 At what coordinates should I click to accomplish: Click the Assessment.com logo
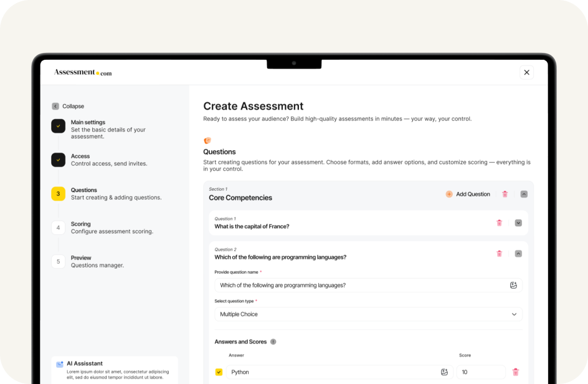pos(83,72)
